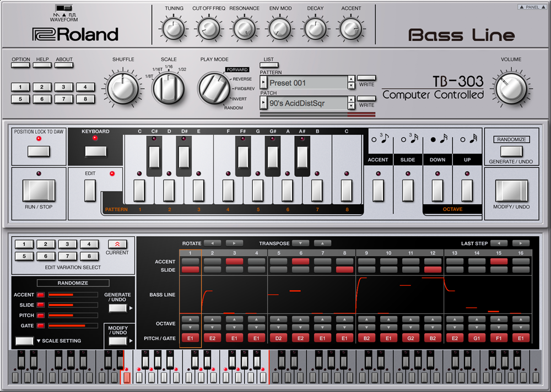Viewport: 551px width, 392px height.
Task: Open the Option menu button
Action: click(x=21, y=65)
